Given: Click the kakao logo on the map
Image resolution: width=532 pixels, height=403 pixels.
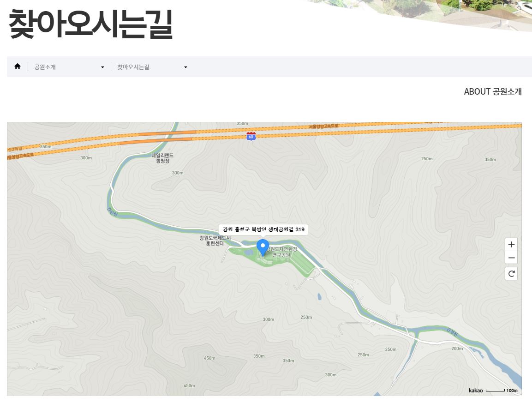Looking at the screenshot, I should [x=476, y=391].
